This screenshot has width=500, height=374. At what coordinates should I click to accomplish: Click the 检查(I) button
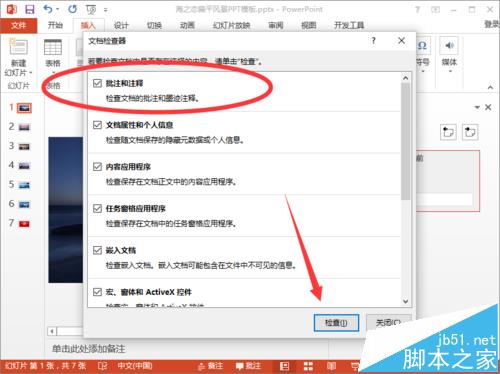point(336,323)
